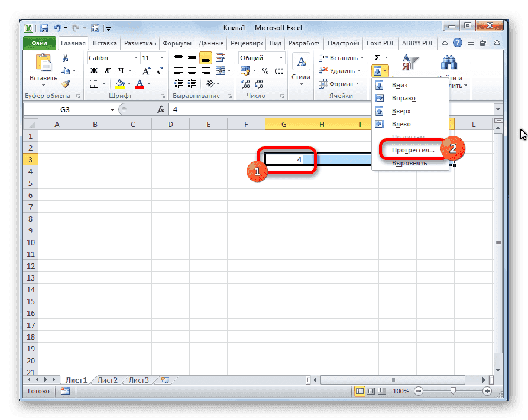528x420 pixels.
Task: Click inside the formula bar
Action: coord(237,109)
